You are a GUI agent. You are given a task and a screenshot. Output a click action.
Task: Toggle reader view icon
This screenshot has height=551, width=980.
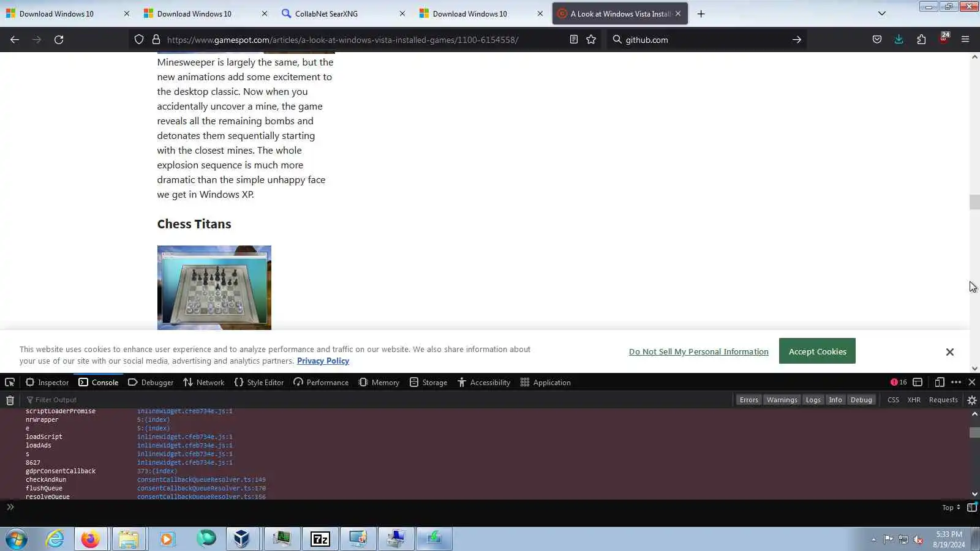pos(573,40)
